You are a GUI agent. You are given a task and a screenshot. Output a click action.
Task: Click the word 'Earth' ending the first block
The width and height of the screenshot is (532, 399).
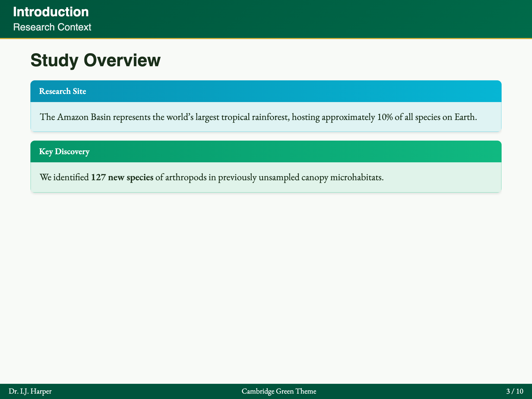point(464,117)
